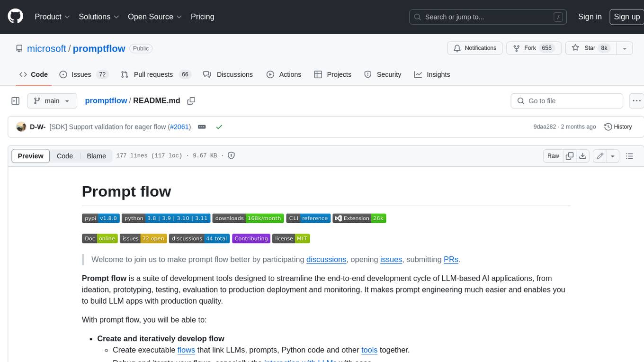This screenshot has width=644, height=362.
Task: Select the Blame view
Action: 96,156
